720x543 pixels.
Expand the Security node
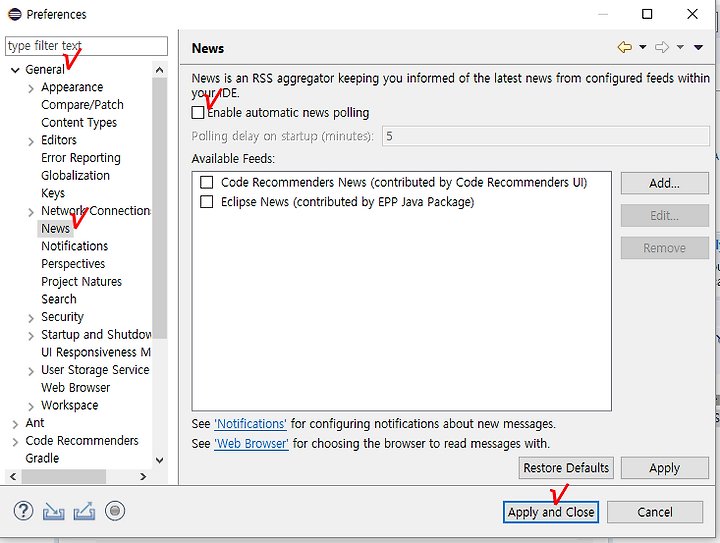click(31, 318)
